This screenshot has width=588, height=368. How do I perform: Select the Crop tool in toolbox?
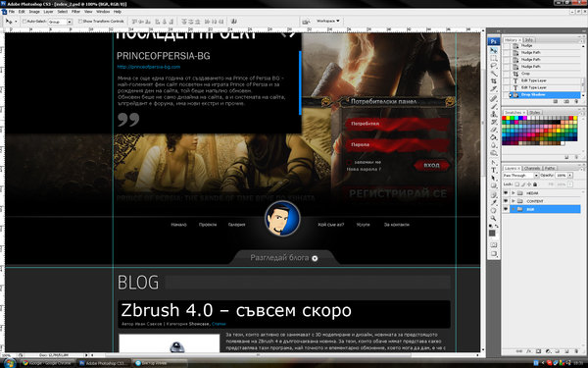pyautogui.click(x=494, y=81)
